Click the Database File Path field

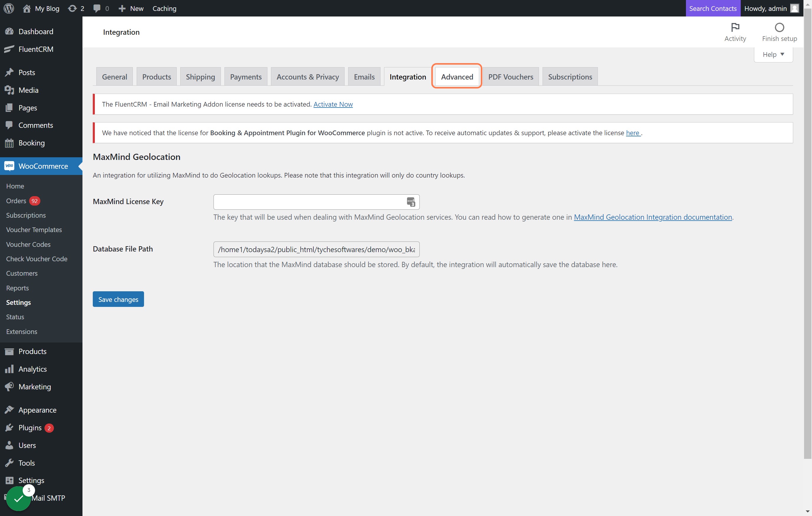tap(316, 249)
